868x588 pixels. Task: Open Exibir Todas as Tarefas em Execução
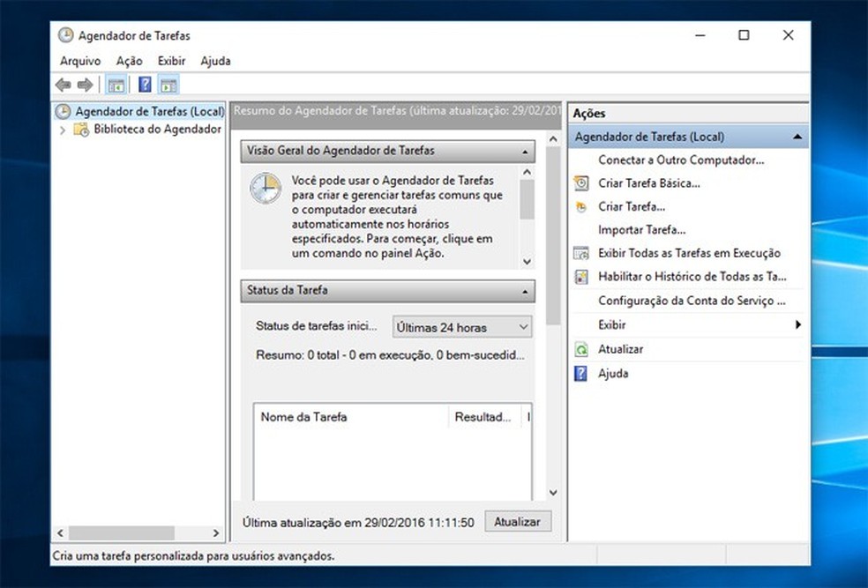[x=679, y=253]
